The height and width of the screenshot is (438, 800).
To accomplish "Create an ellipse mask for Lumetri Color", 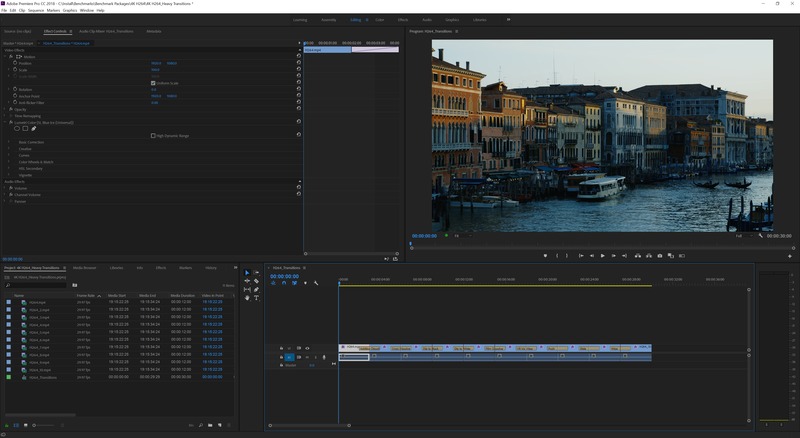I will [17, 128].
